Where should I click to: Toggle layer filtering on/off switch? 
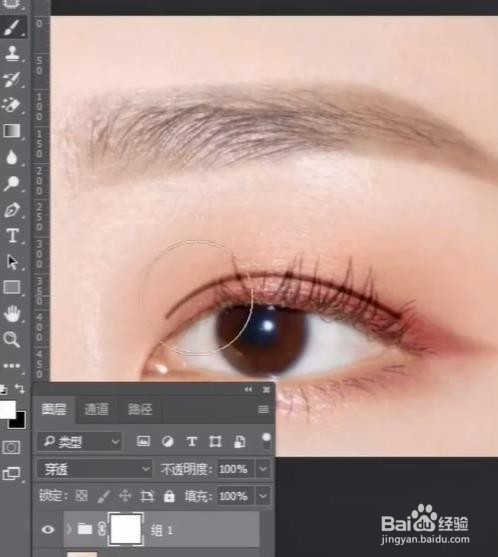tap(266, 441)
